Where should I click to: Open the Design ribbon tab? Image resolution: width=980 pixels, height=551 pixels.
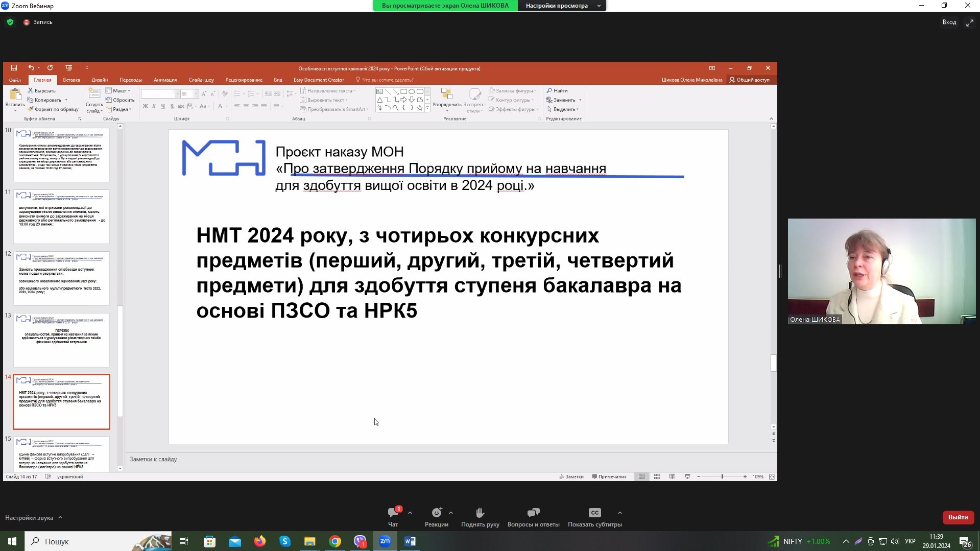point(100,80)
